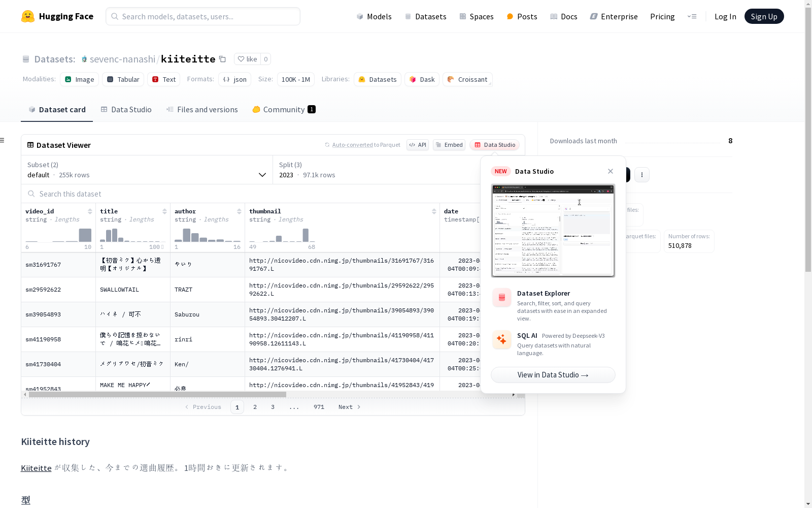
Task: Click View in Data Studio button
Action: coord(553,375)
